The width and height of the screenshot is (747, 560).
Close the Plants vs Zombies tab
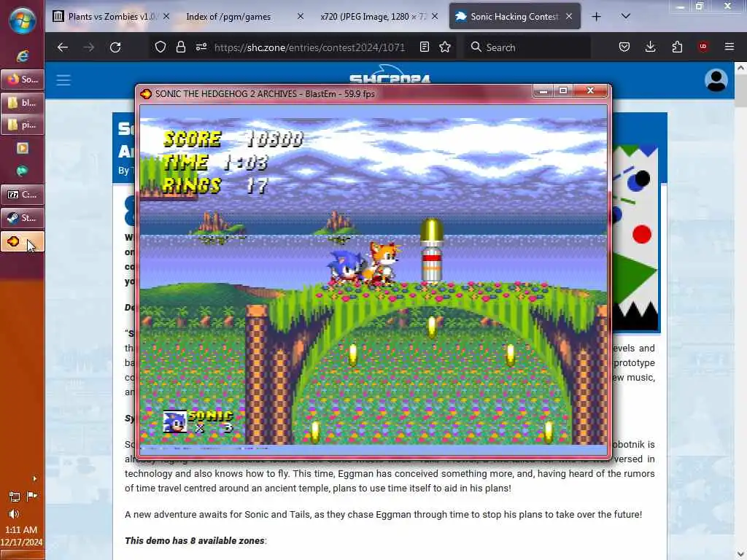166,16
